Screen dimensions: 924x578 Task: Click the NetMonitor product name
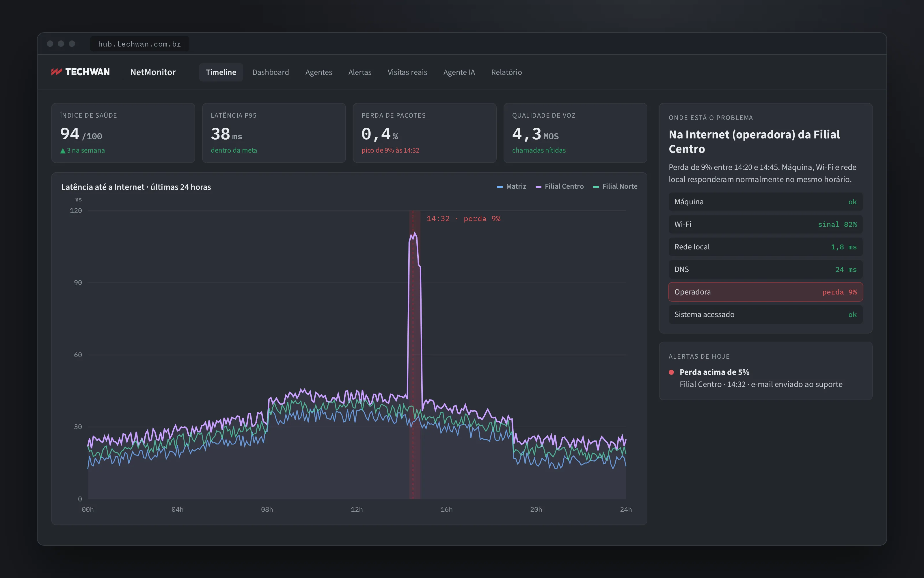pos(153,72)
